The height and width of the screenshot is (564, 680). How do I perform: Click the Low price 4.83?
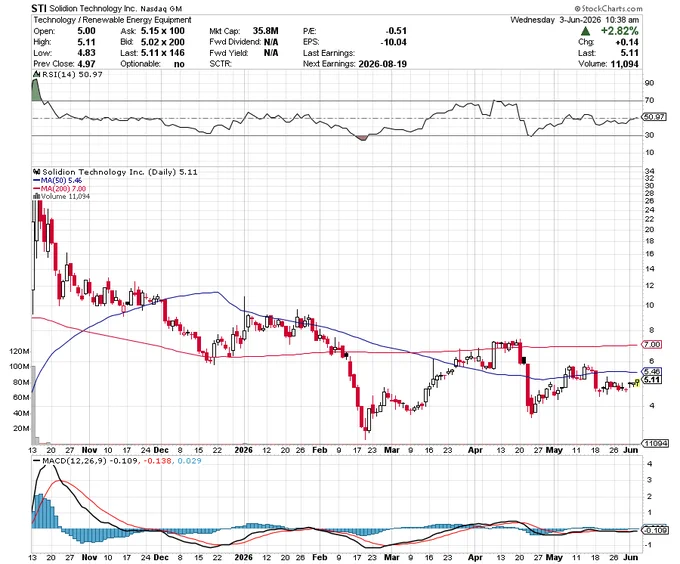coord(86,53)
